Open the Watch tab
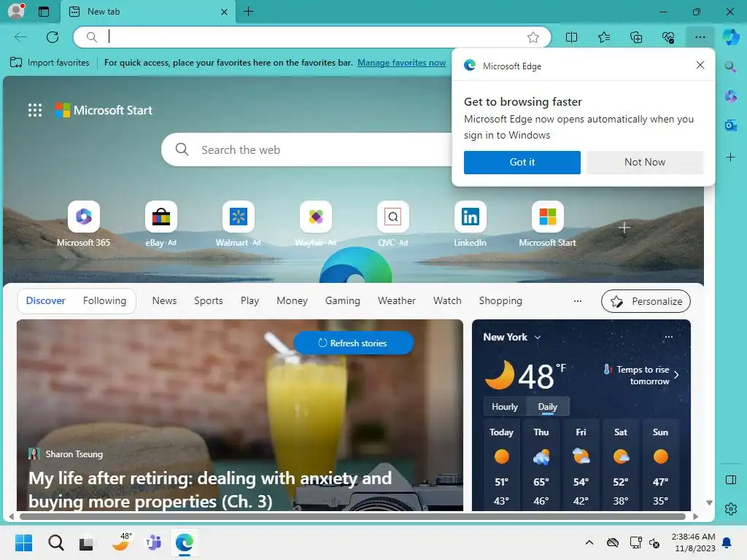This screenshot has height=560, width=747. tap(447, 301)
